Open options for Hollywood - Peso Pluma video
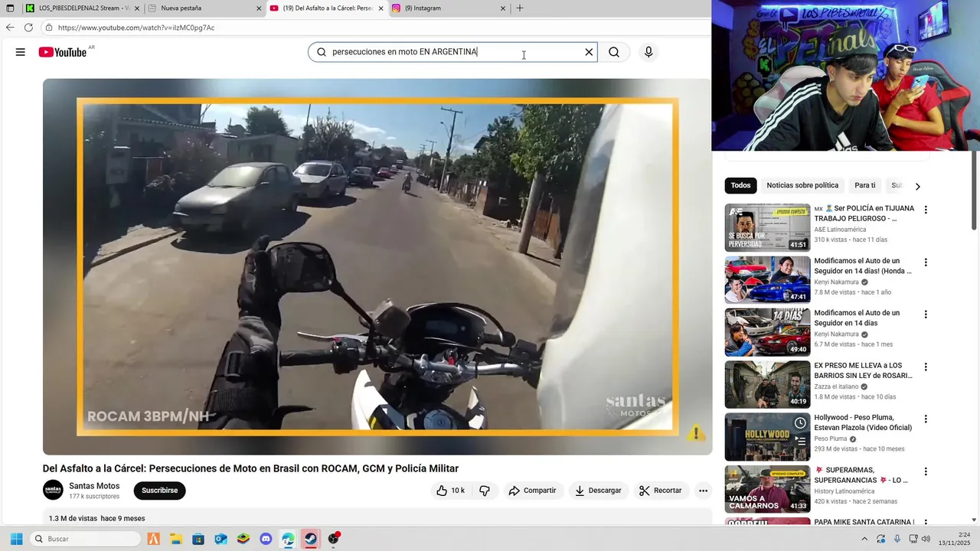This screenshot has width=980, height=551. [926, 419]
